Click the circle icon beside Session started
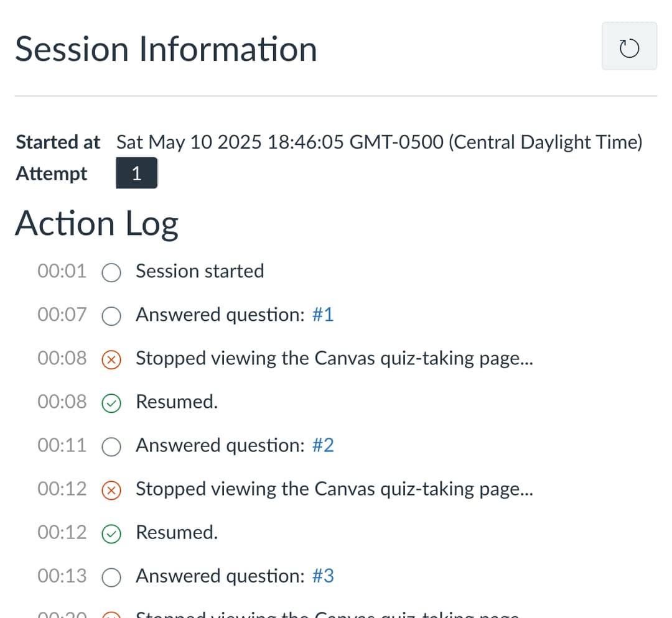Viewport: 672px width, 618px height. coord(111,272)
